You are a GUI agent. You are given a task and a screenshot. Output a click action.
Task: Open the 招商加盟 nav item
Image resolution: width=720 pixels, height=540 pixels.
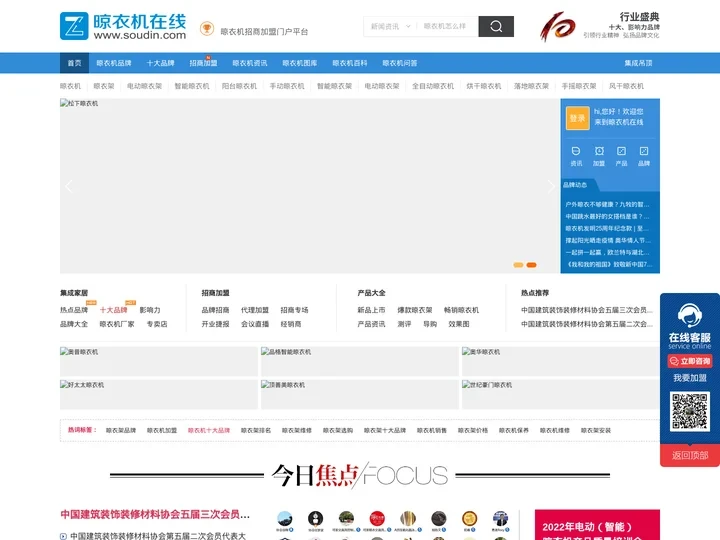coord(203,63)
